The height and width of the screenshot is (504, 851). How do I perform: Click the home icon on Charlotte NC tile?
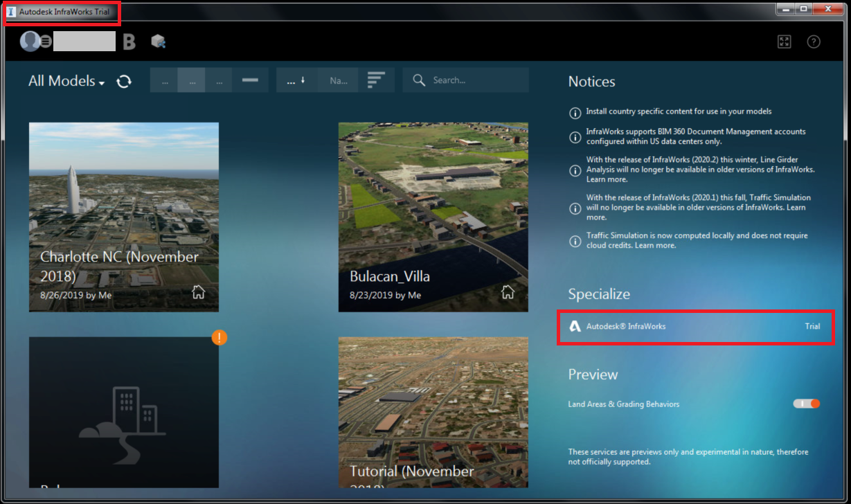pos(198,292)
